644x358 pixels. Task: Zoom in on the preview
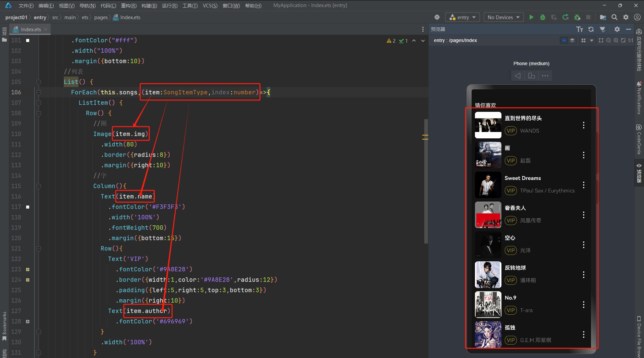(616, 40)
